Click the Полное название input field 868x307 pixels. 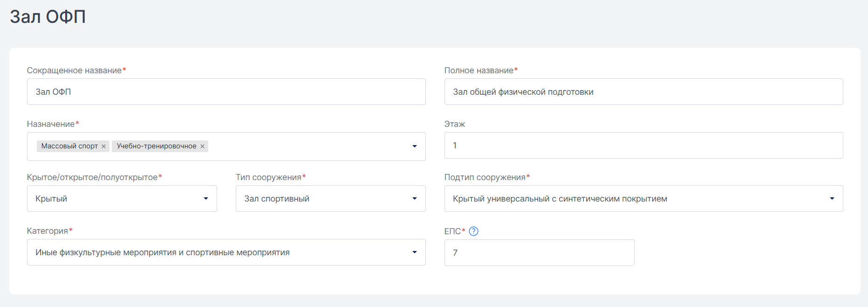[x=643, y=91]
